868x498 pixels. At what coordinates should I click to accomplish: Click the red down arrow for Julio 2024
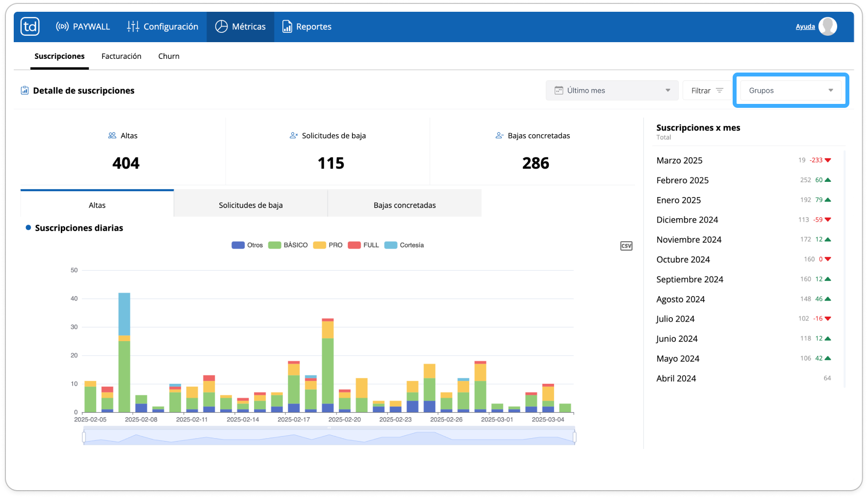[x=828, y=319]
